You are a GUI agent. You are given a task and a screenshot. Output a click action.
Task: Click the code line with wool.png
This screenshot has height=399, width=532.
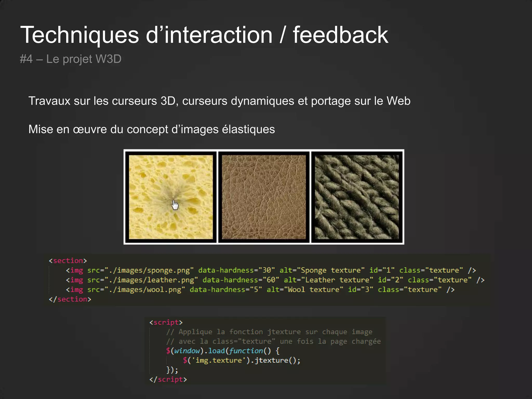[260, 290]
